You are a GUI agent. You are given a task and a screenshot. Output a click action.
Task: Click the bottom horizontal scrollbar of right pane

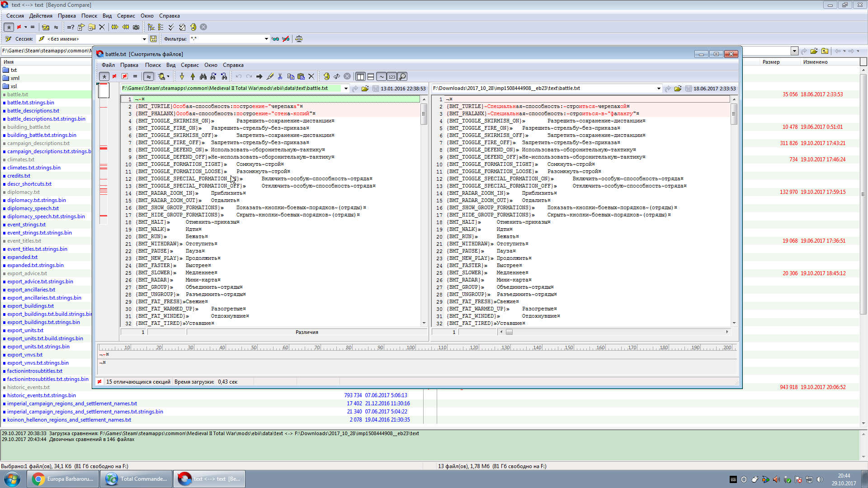click(x=615, y=332)
